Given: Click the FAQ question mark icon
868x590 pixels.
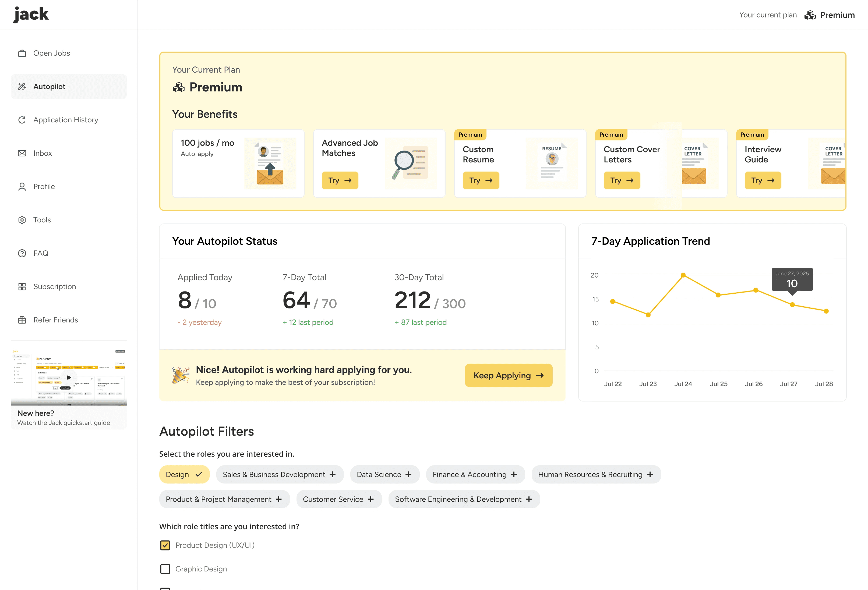Looking at the screenshot, I should pyautogui.click(x=22, y=253).
